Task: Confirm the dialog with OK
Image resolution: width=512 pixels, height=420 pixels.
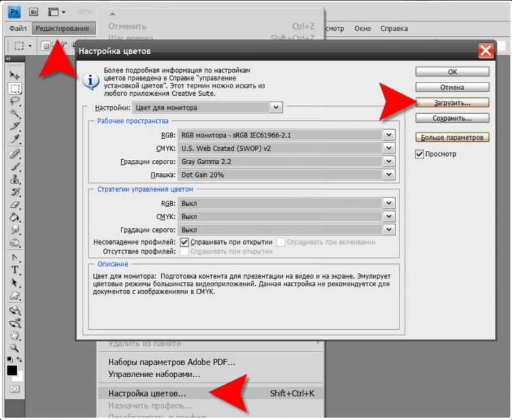Action: (x=452, y=72)
